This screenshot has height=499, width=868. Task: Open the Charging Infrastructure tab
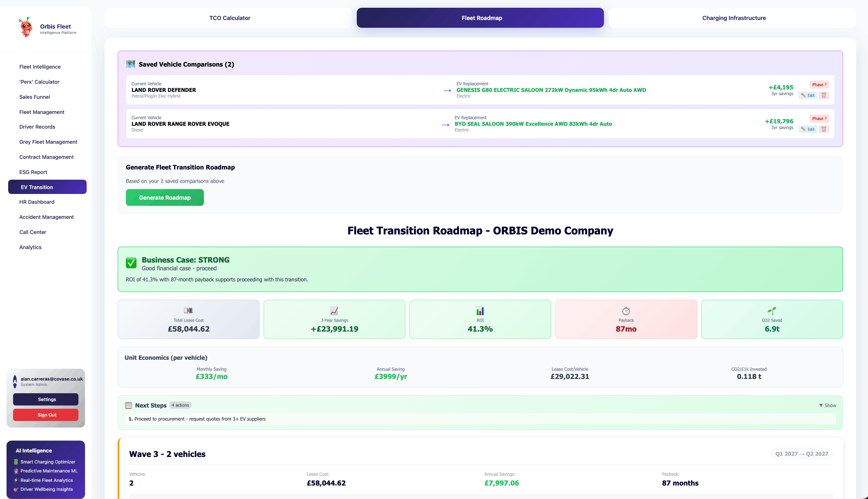click(734, 18)
